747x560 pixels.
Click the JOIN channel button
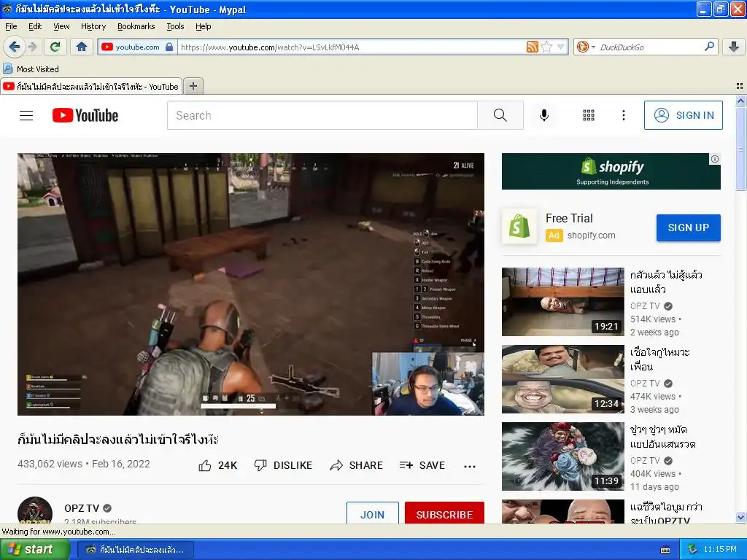coord(373,513)
